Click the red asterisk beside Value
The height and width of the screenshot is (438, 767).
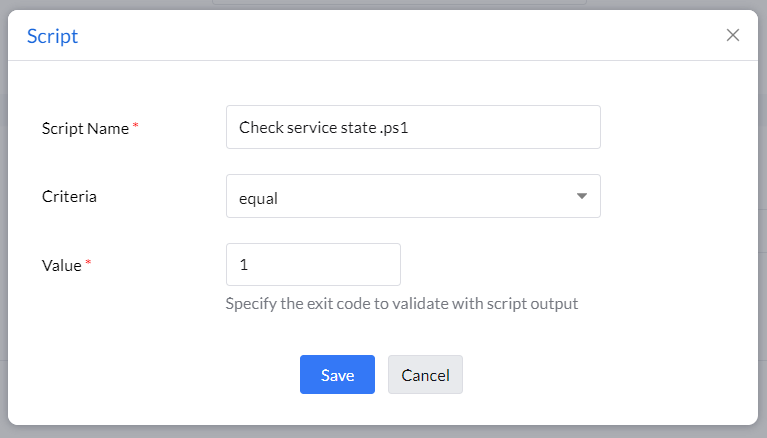click(88, 263)
